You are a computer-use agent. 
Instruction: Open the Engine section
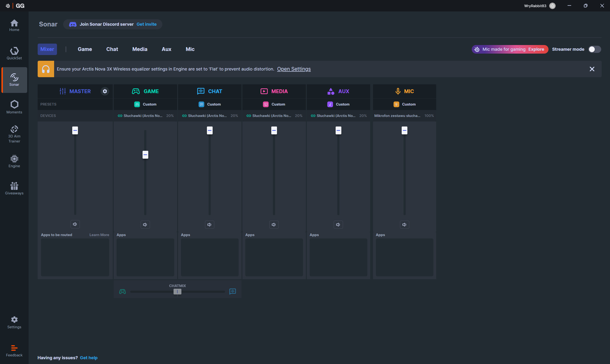(14, 161)
